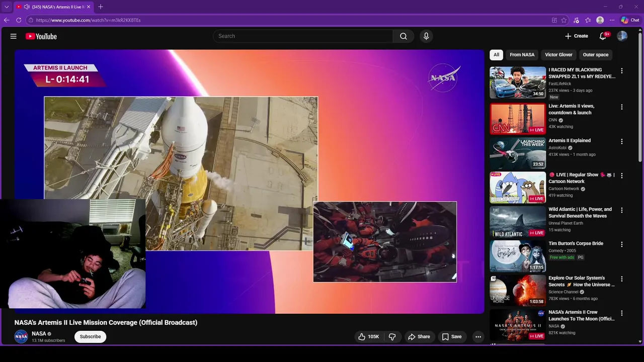The width and height of the screenshot is (644, 362).
Task: Click the apps icon in address bar
Action: tap(554, 20)
